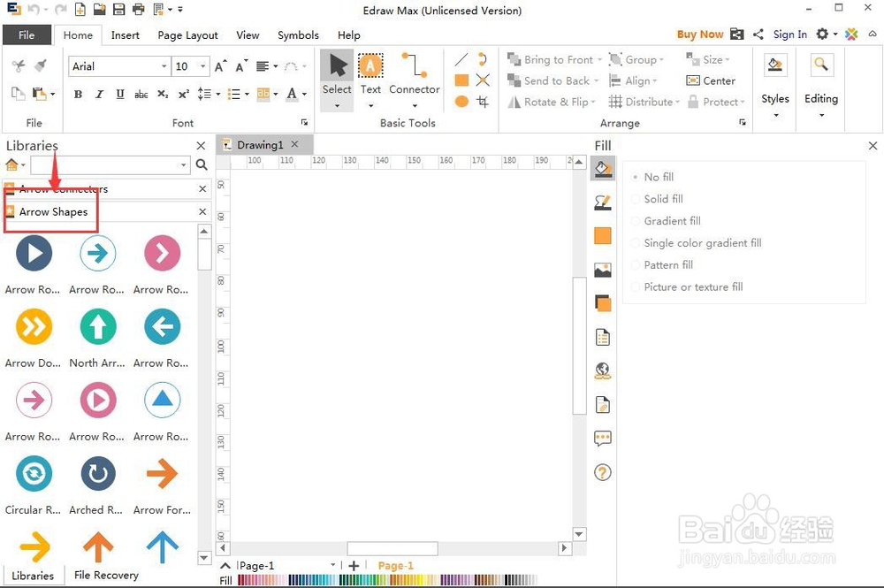884x588 pixels.
Task: Increase font size
Action: pyautogui.click(x=221, y=66)
